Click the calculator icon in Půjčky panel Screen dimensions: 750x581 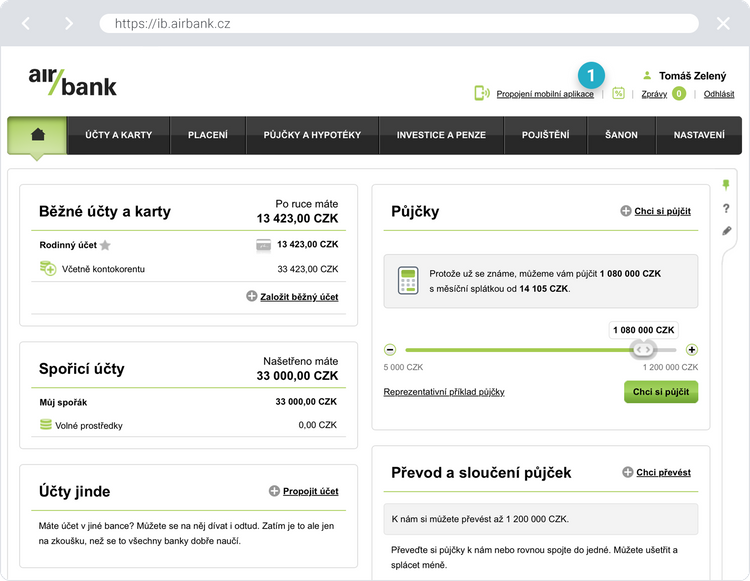408,280
